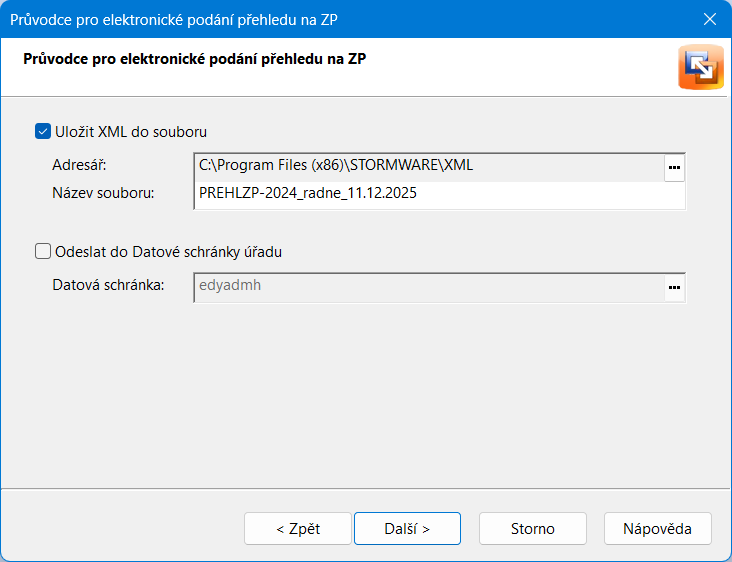Click the Datová schránka: label
The image size is (732, 562).
108,285
